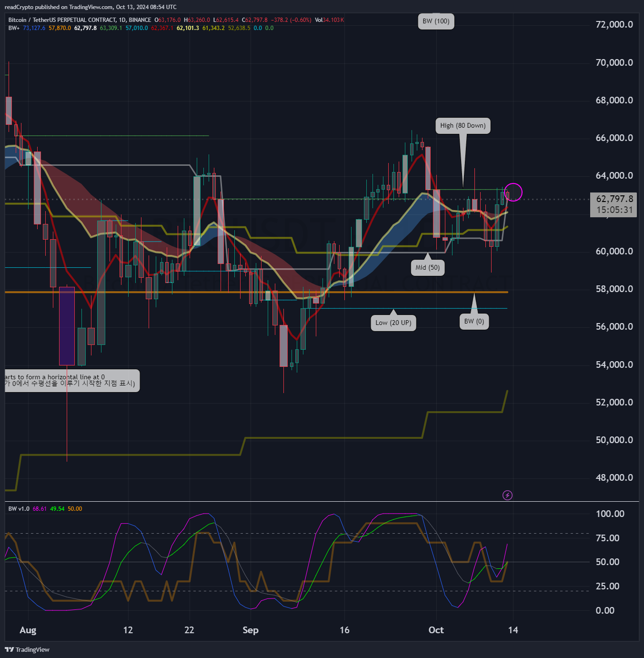Click the 66,000.0 price axis label

[x=614, y=138]
